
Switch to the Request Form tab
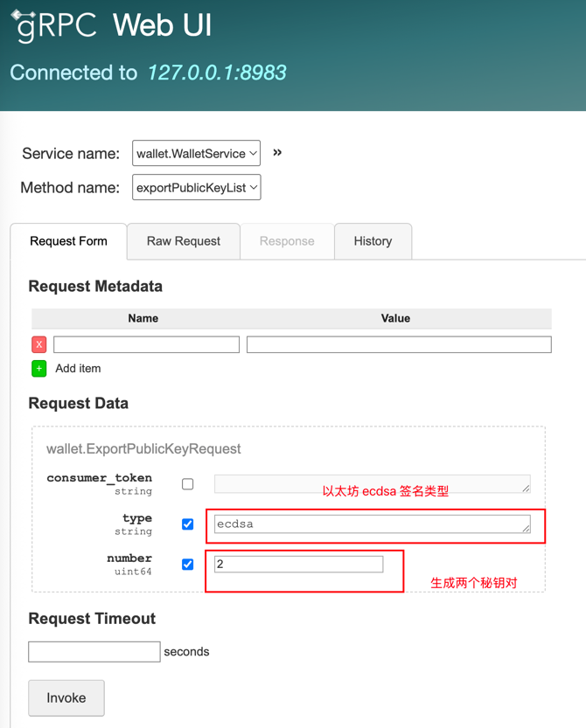click(69, 241)
